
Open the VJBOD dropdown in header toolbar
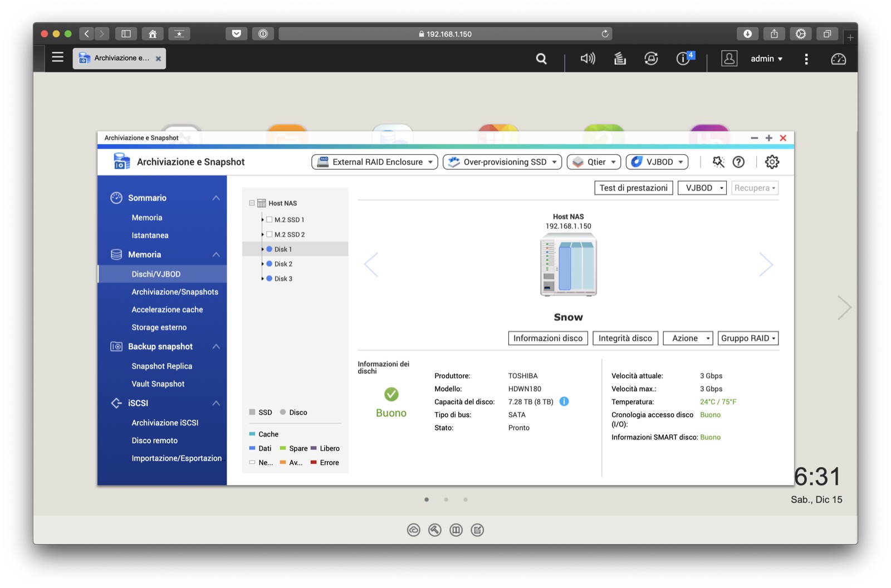(657, 162)
